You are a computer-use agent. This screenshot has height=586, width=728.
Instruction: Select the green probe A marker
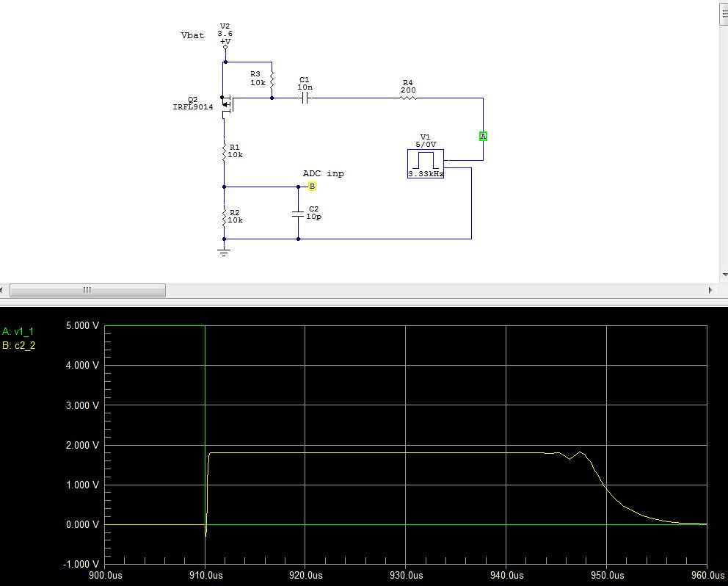(x=483, y=136)
